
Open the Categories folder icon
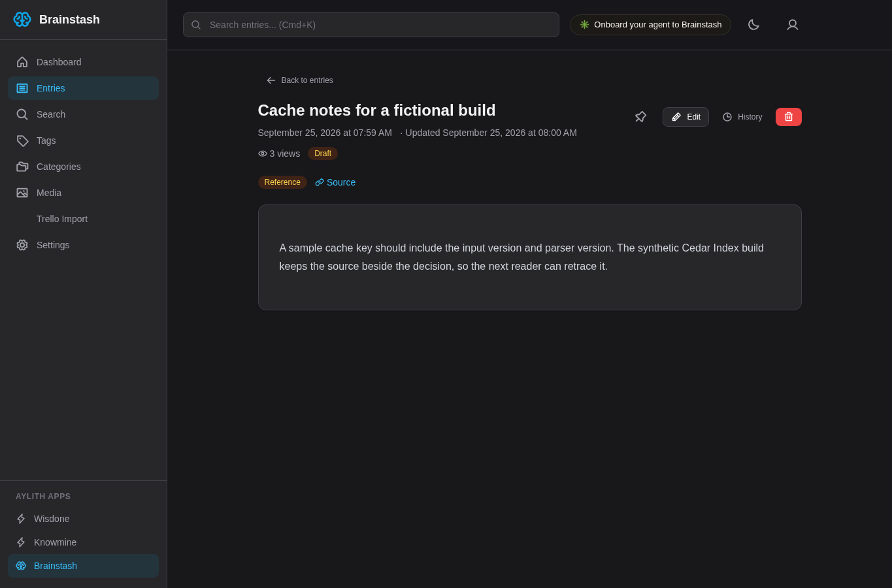click(x=22, y=167)
